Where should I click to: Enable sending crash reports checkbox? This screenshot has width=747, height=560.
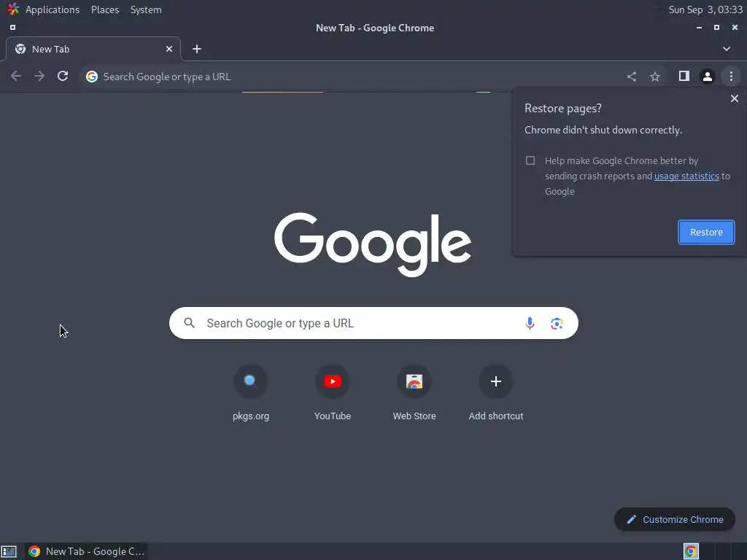pos(530,160)
